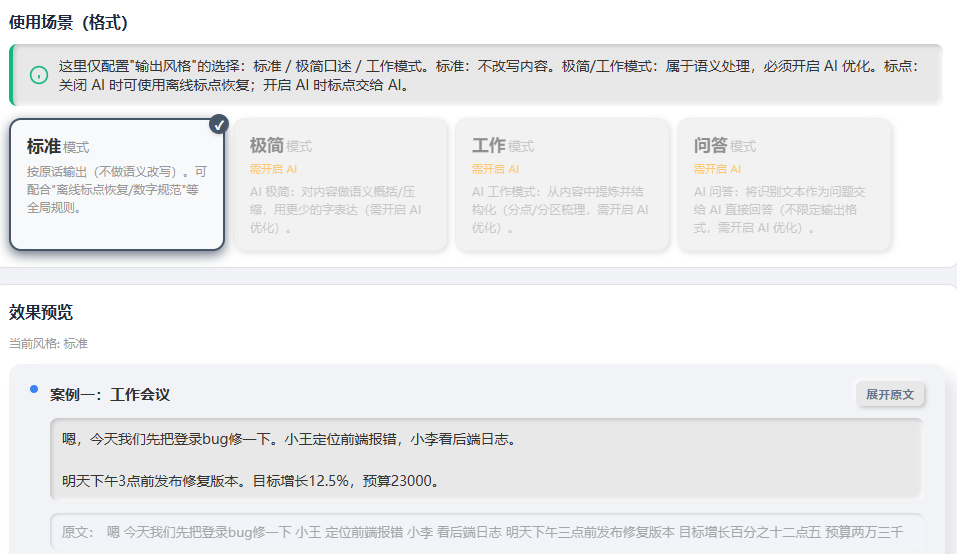The image size is (957, 554).
Task: Click the processed output text box
Action: 485,459
